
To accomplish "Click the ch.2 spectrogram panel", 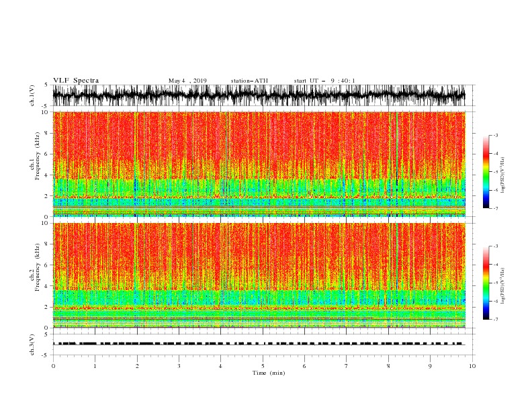I will tap(259, 275).
